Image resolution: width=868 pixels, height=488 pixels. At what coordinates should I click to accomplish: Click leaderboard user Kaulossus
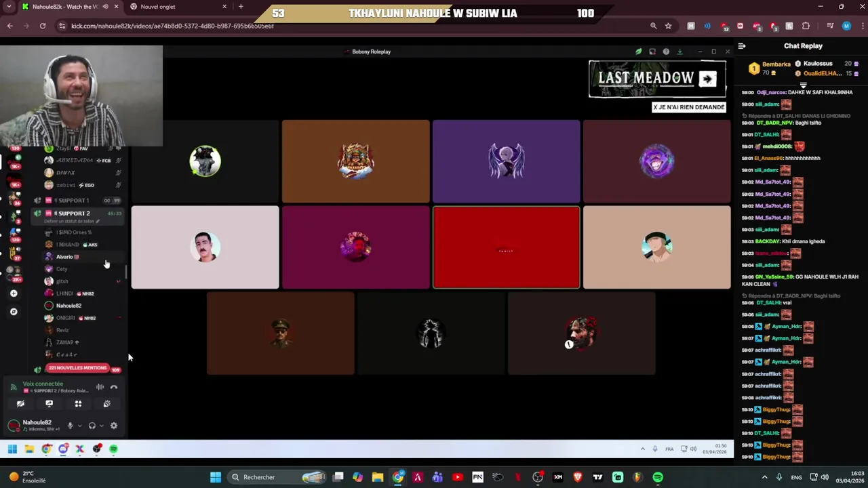point(817,64)
